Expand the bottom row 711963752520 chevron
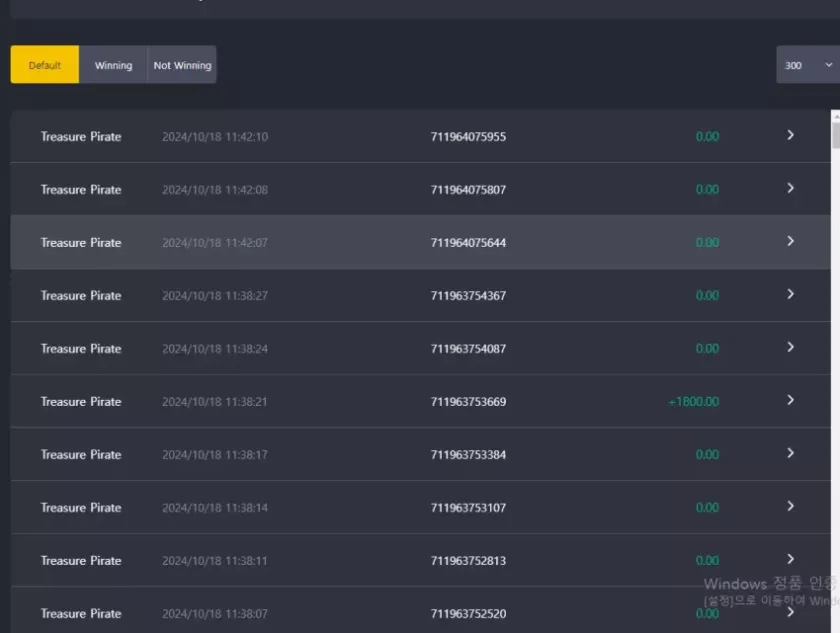Image resolution: width=840 pixels, height=633 pixels. click(x=790, y=612)
